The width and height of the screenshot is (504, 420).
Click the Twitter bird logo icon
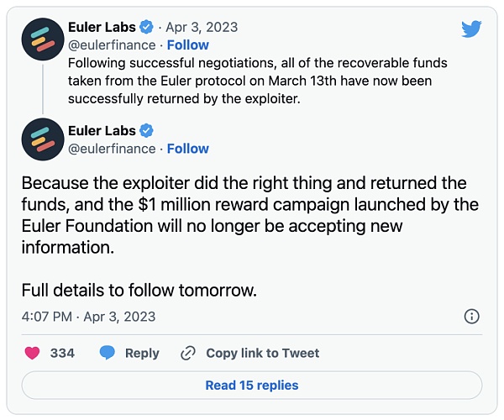click(471, 29)
